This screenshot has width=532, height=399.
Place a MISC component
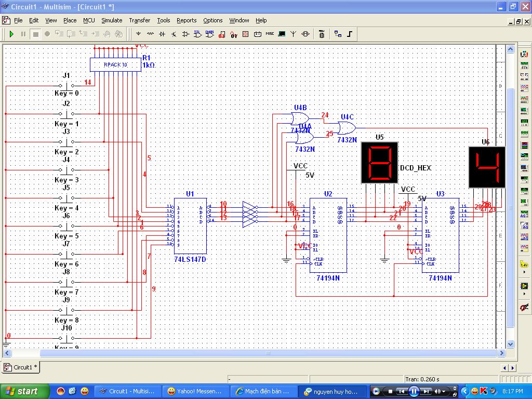[270, 34]
